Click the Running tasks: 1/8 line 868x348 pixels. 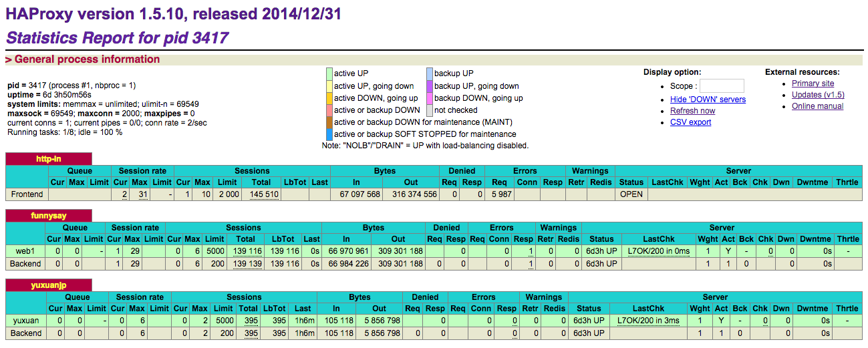pos(65,132)
